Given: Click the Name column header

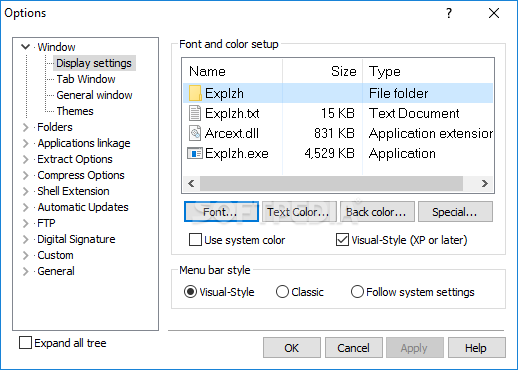Looking at the screenshot, I should [x=233, y=71].
